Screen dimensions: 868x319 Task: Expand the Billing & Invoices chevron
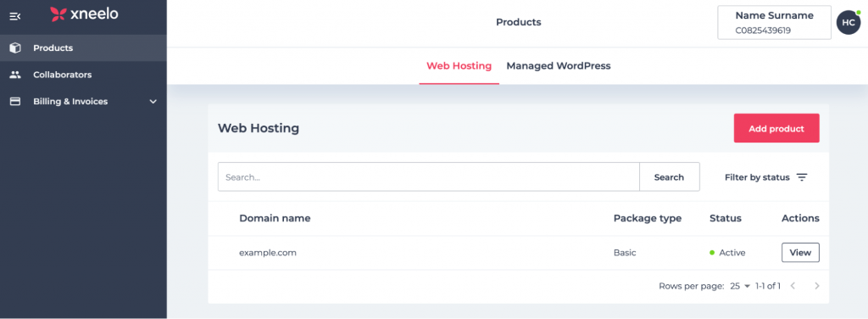click(x=153, y=102)
